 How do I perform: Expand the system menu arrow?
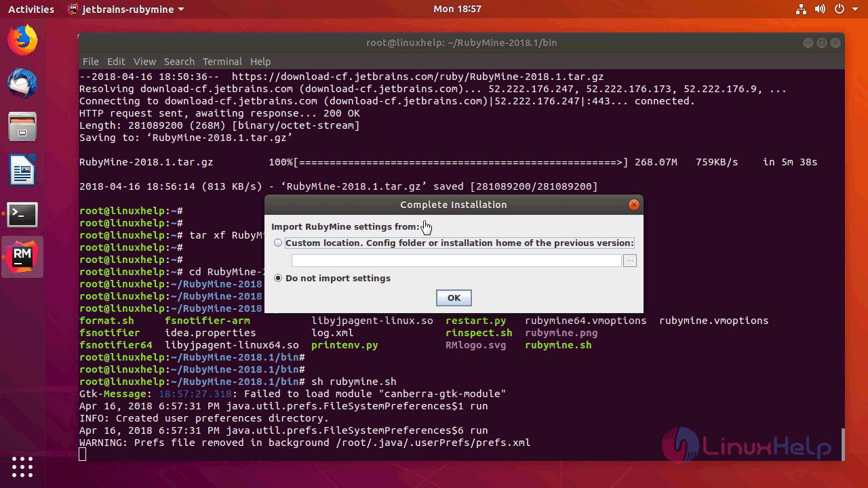pos(854,9)
